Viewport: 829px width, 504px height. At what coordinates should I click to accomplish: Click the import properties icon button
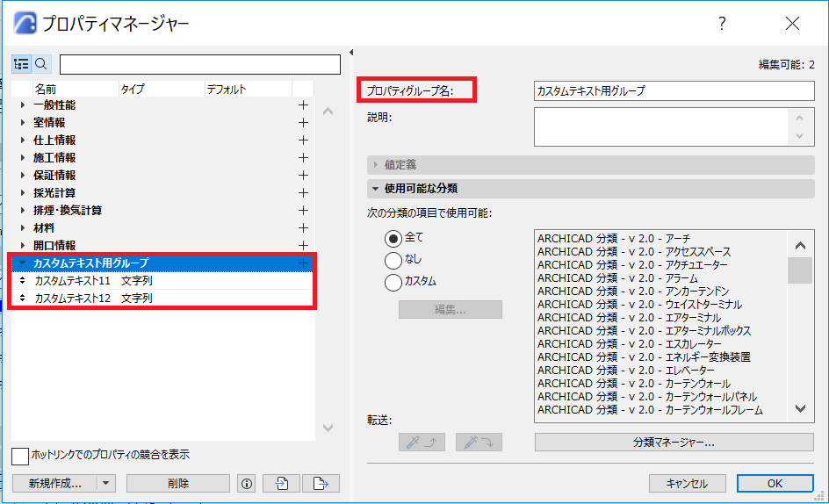tap(281, 483)
